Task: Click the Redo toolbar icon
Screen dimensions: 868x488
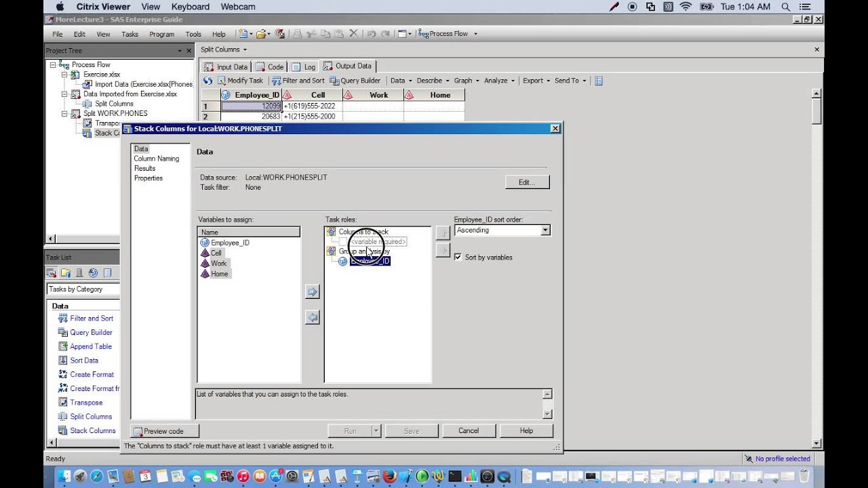Action: tap(385, 34)
